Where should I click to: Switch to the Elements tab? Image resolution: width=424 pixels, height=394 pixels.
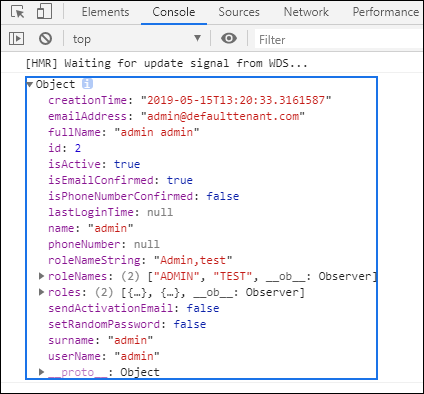(x=105, y=12)
